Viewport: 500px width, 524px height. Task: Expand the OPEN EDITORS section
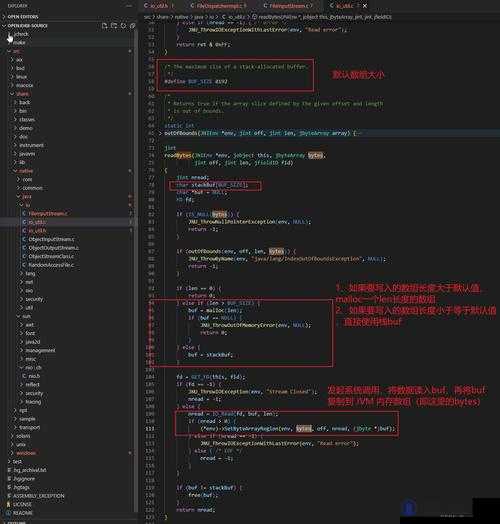[20, 16]
